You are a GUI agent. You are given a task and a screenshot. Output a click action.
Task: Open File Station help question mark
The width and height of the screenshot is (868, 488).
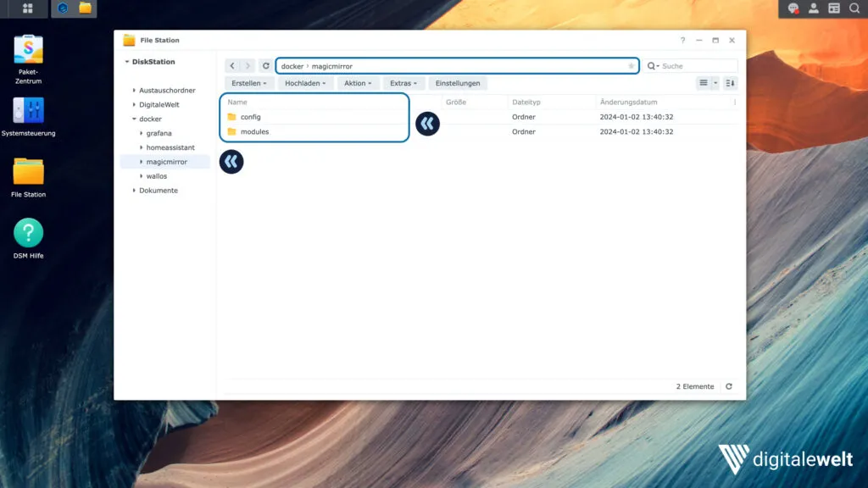click(682, 41)
